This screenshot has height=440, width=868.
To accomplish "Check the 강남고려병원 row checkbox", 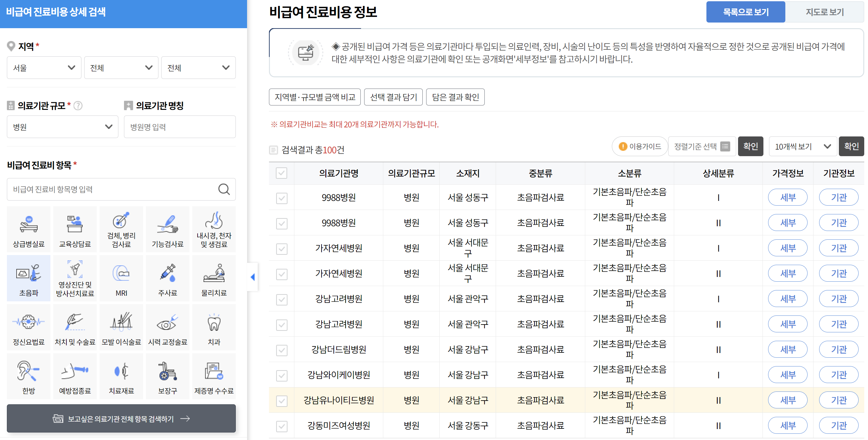I will coord(282,299).
